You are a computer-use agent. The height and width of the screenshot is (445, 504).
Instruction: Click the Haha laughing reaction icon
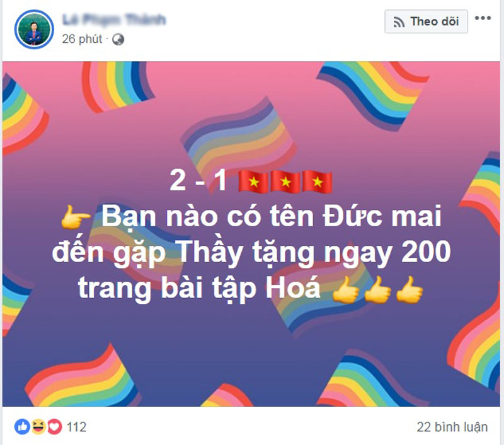coord(38,427)
